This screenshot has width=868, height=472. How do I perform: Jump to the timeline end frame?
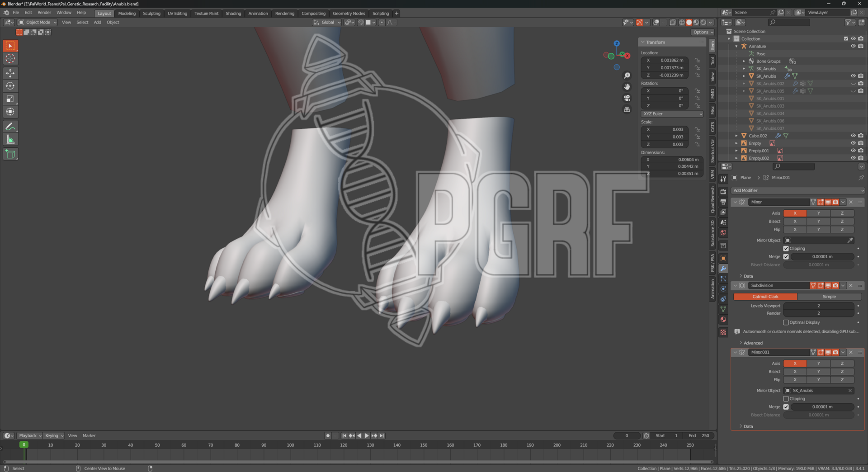coord(382,436)
